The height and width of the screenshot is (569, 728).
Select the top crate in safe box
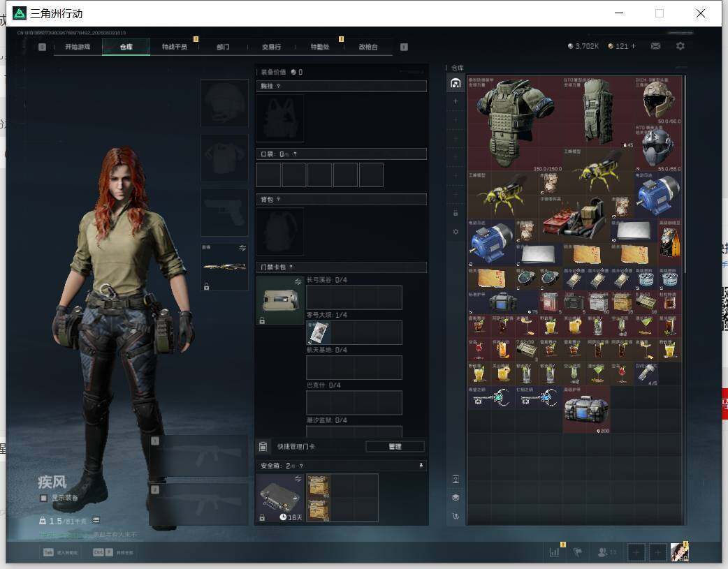pyautogui.click(x=319, y=486)
